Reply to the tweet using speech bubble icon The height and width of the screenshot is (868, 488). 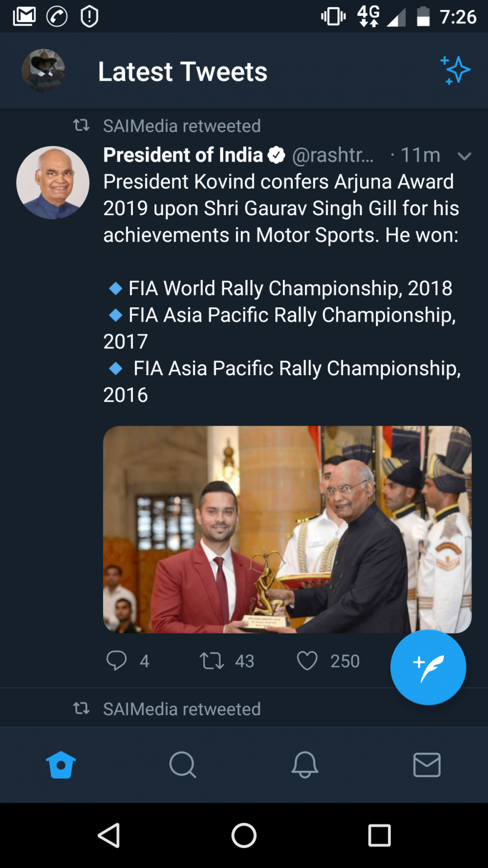coord(117,661)
